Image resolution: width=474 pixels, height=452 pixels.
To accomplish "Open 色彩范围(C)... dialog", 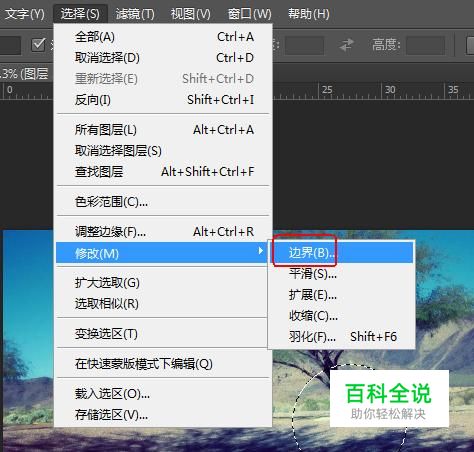I will tap(163, 202).
